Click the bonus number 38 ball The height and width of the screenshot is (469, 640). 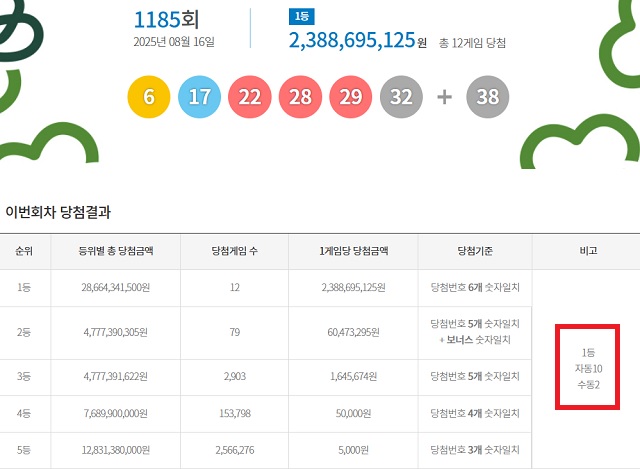[x=488, y=96]
